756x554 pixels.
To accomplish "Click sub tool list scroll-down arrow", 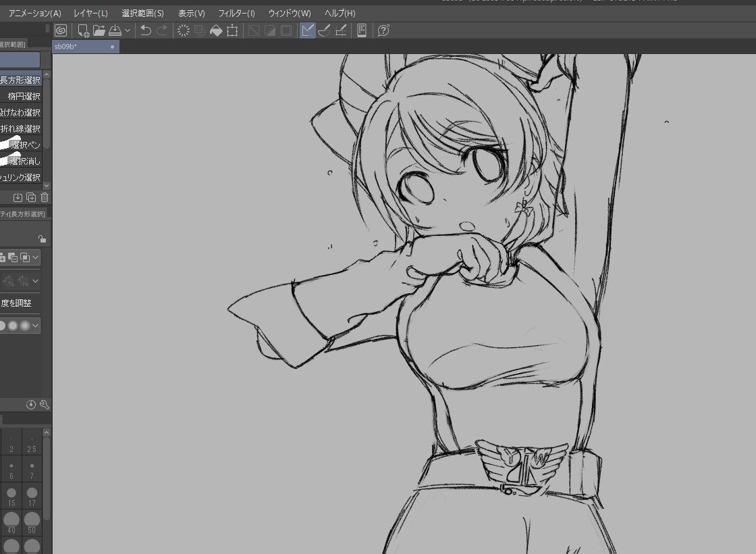I will pos(47,185).
